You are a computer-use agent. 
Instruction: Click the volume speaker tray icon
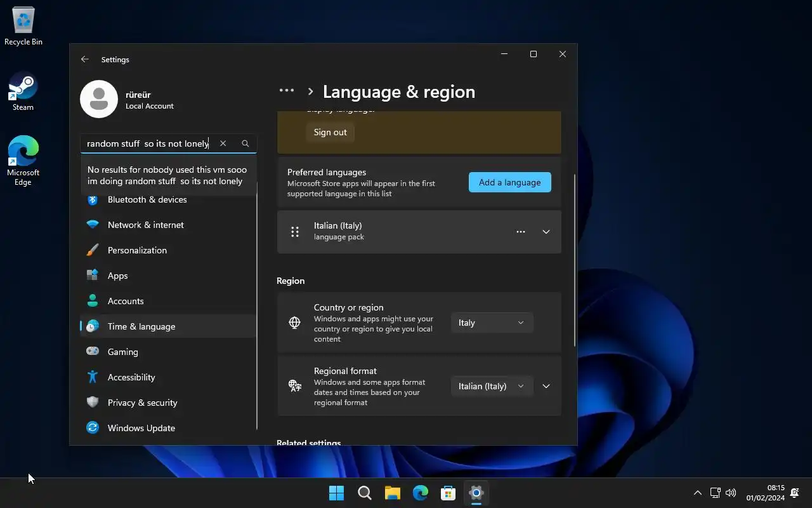click(731, 493)
